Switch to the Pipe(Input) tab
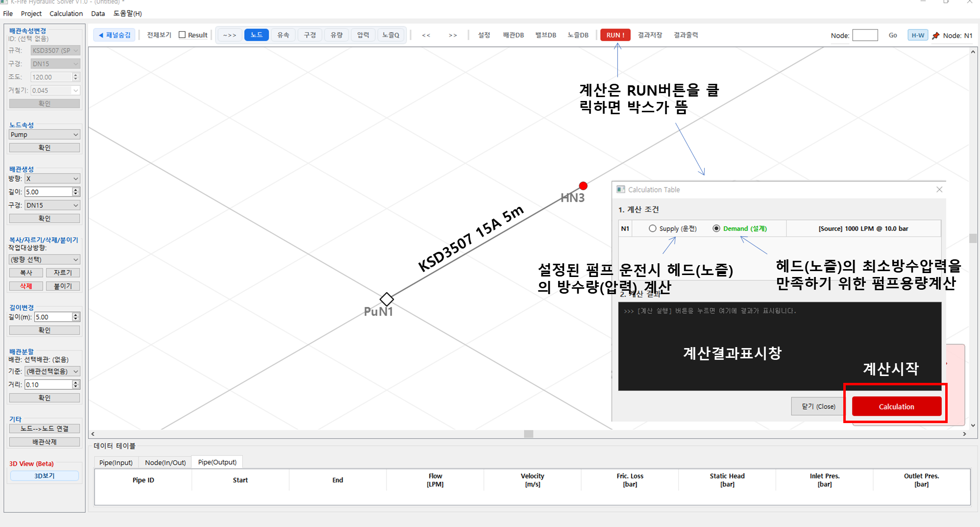 (x=116, y=462)
